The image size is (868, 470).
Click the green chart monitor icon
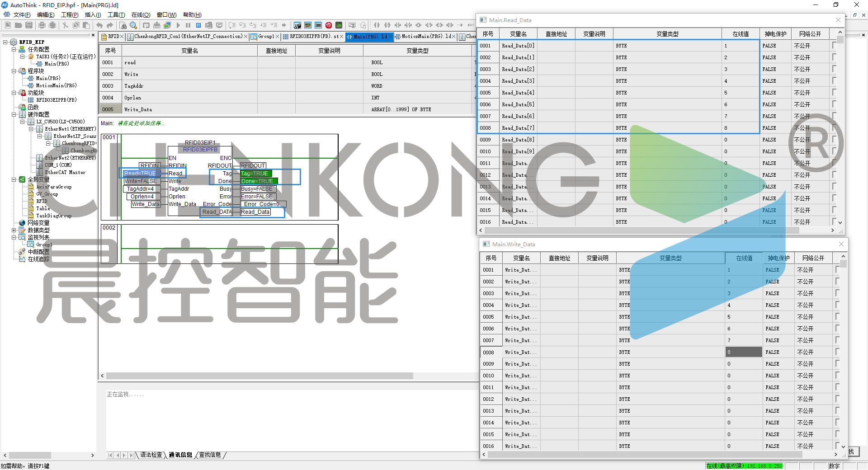308,25
